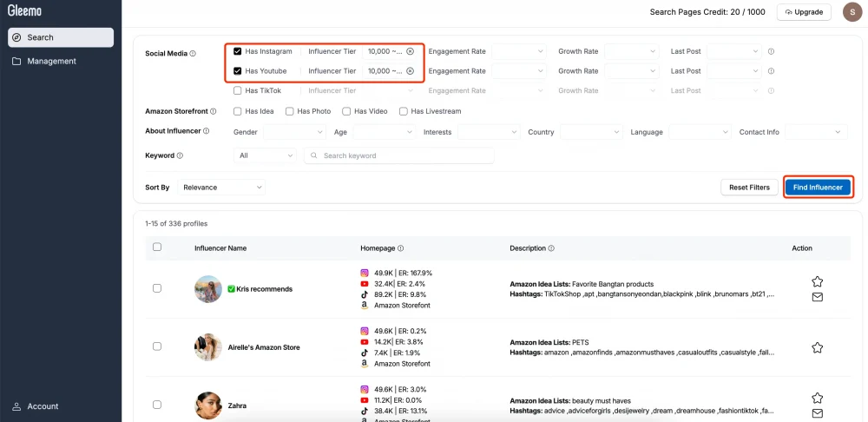
Task: Open Airelle's Amazon Store profile picture
Action: pyautogui.click(x=208, y=347)
